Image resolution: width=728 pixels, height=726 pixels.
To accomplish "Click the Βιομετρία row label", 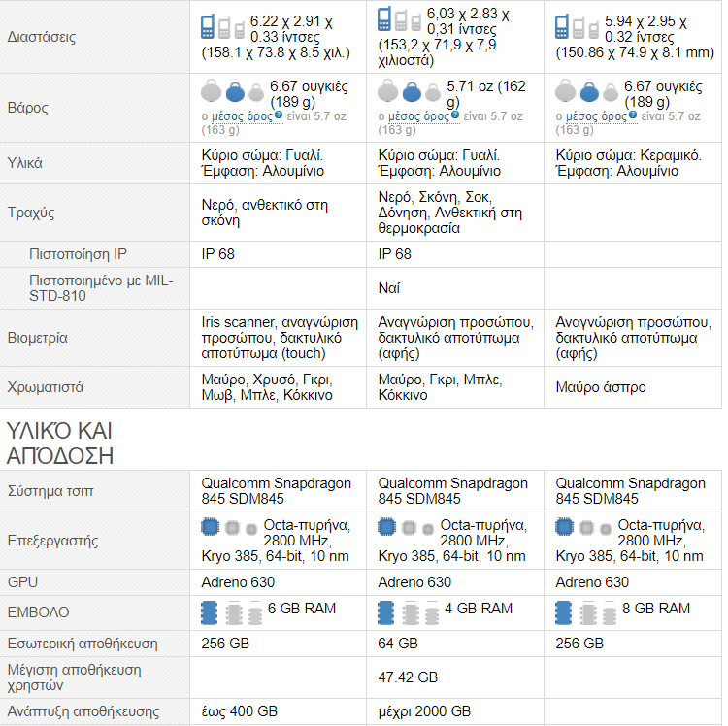I will 37,338.
